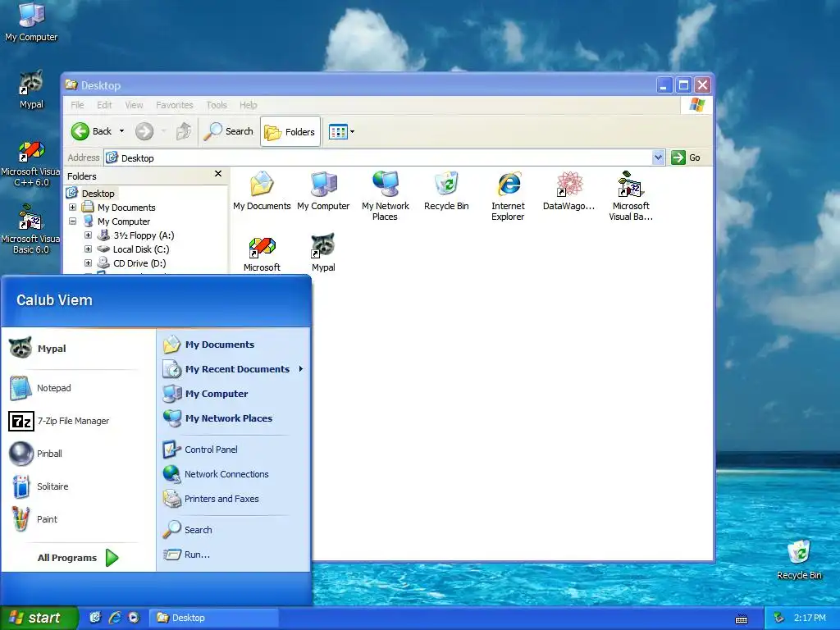Select 3½ Floppy (A:) in folder tree
The image size is (840, 630).
(136, 235)
